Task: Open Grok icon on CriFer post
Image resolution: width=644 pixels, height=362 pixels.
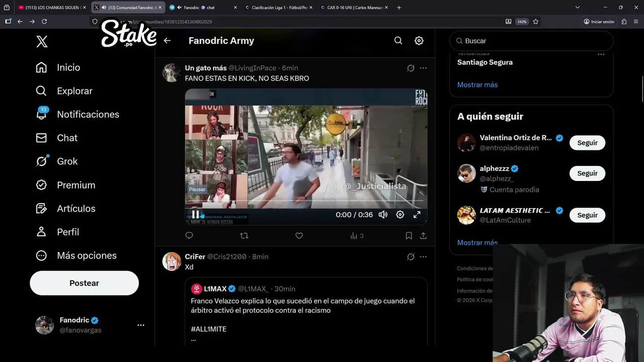Action: 411,257
